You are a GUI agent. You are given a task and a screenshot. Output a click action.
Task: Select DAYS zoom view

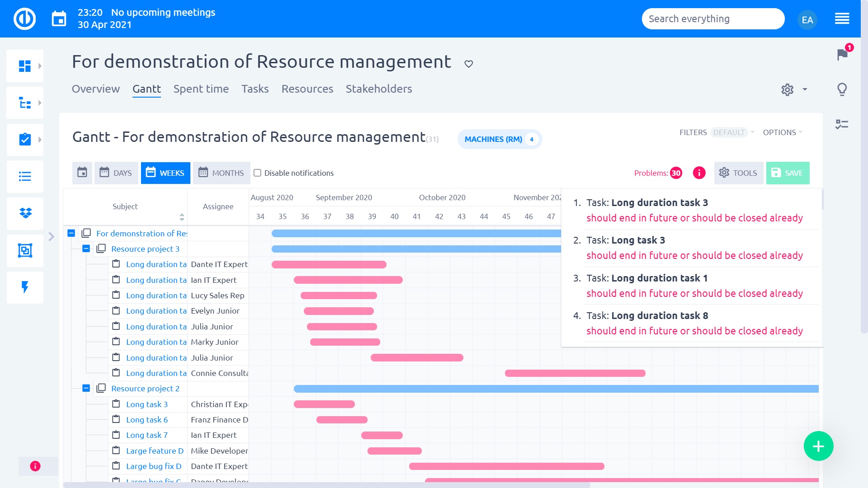(x=116, y=173)
